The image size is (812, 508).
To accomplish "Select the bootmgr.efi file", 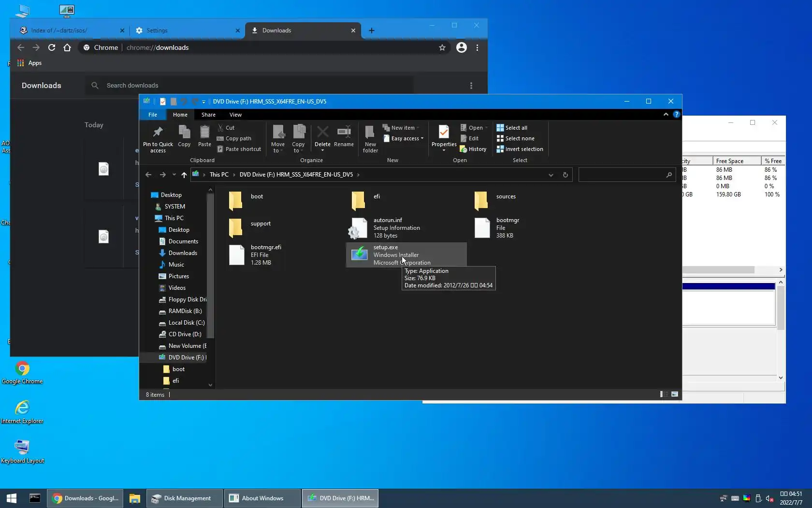I will coord(284,255).
